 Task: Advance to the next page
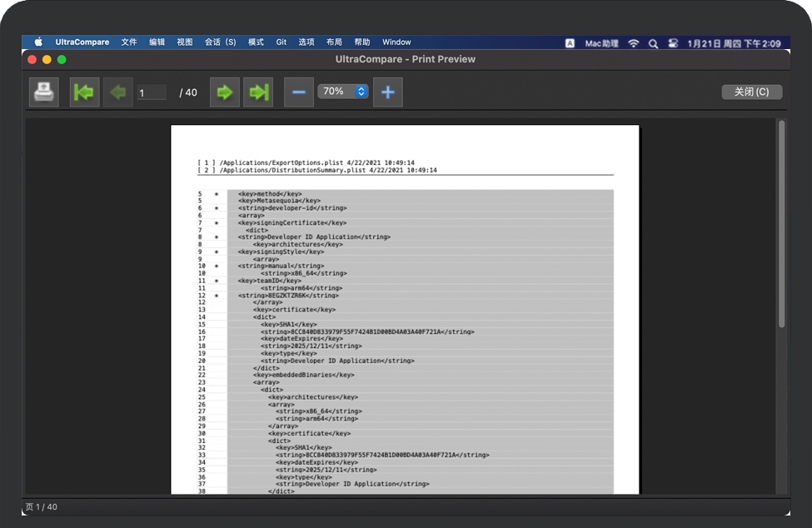click(x=224, y=92)
